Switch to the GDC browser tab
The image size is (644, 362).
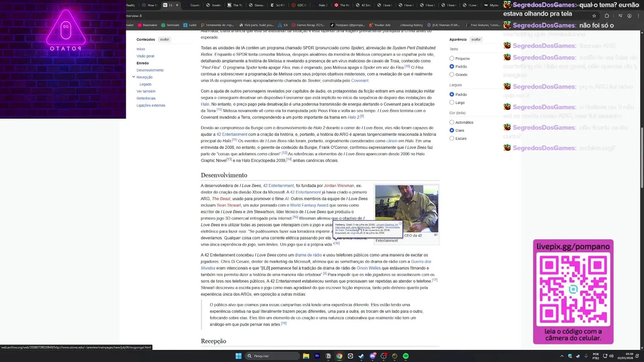(x=301, y=5)
